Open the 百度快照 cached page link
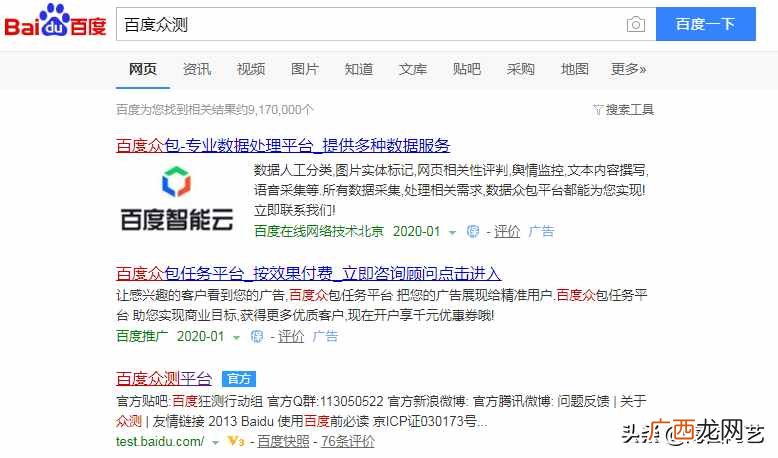Screen dimensions: 778x458 pos(283,441)
